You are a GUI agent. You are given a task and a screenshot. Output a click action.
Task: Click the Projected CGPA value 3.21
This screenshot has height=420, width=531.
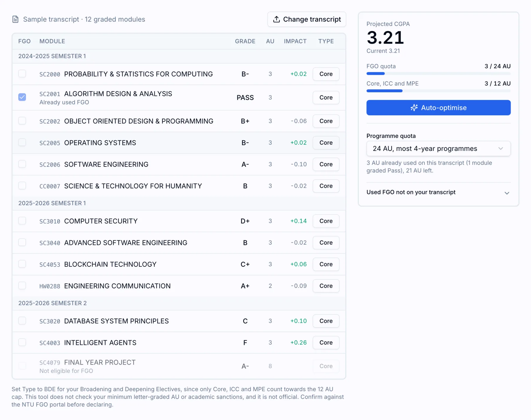(385, 37)
